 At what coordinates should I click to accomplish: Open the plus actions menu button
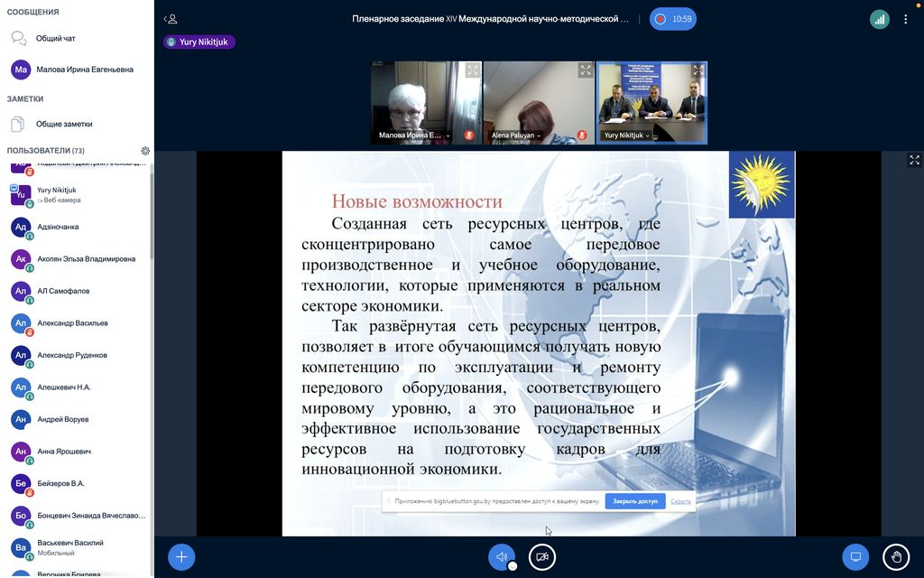point(181,556)
